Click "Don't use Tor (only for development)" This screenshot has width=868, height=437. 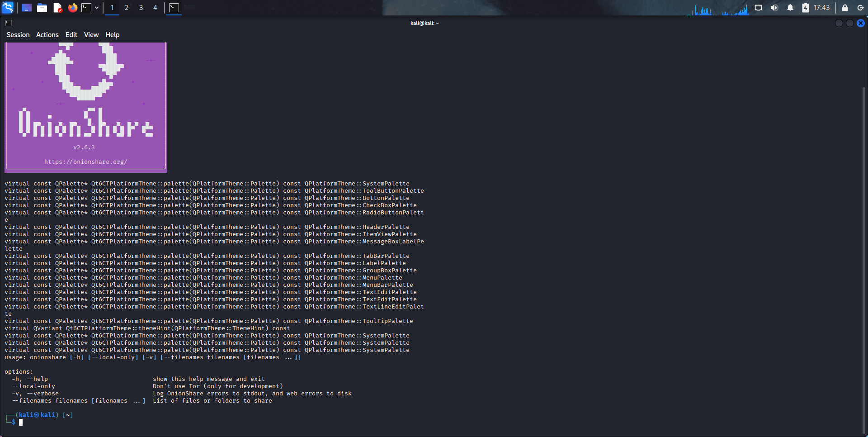pos(218,386)
